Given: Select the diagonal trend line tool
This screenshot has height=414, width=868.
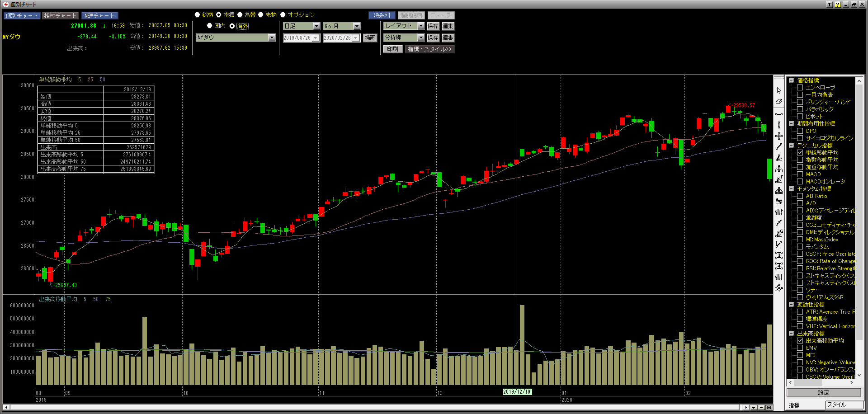Looking at the screenshot, I should (x=778, y=146).
